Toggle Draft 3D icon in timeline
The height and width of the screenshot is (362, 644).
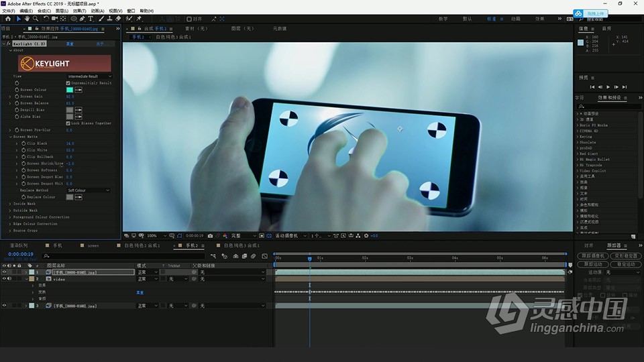(225, 256)
